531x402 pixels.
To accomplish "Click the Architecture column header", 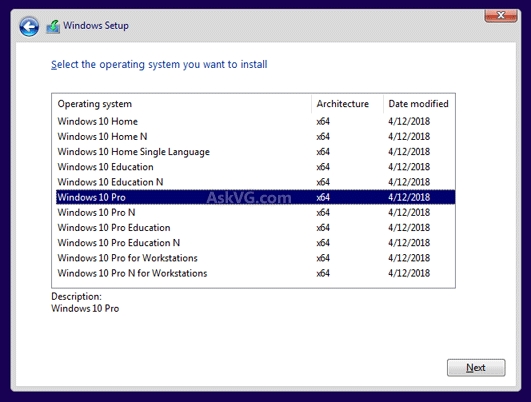I will click(x=347, y=104).
